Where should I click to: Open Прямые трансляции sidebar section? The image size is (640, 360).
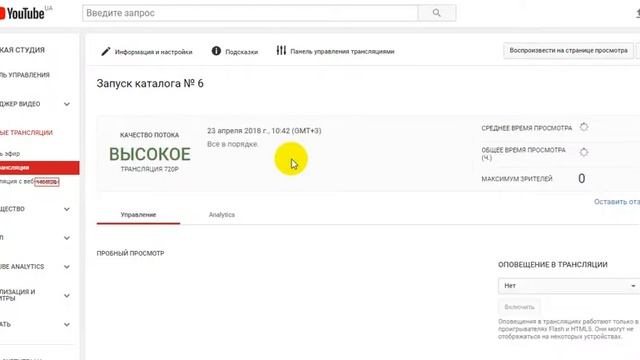[26, 133]
